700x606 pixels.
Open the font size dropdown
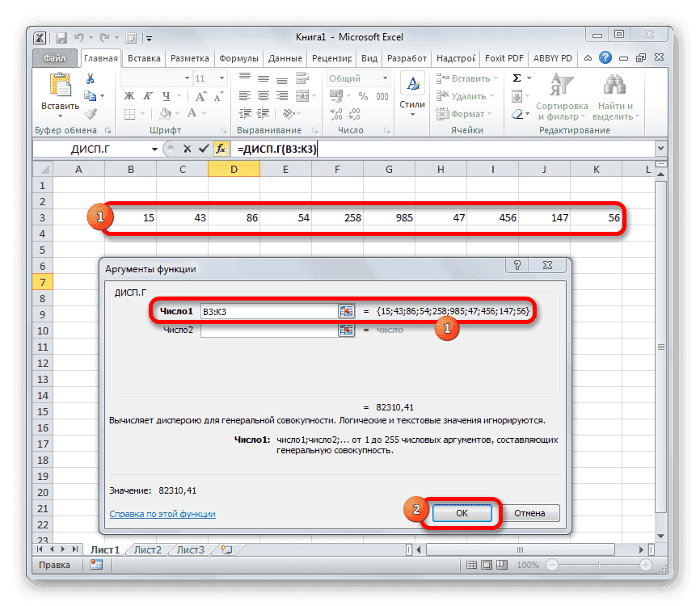(x=220, y=78)
